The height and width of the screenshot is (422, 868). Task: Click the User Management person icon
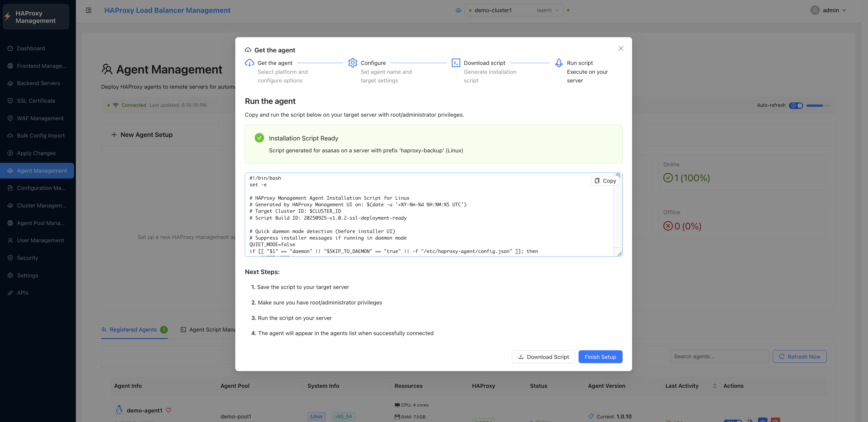(x=10, y=240)
